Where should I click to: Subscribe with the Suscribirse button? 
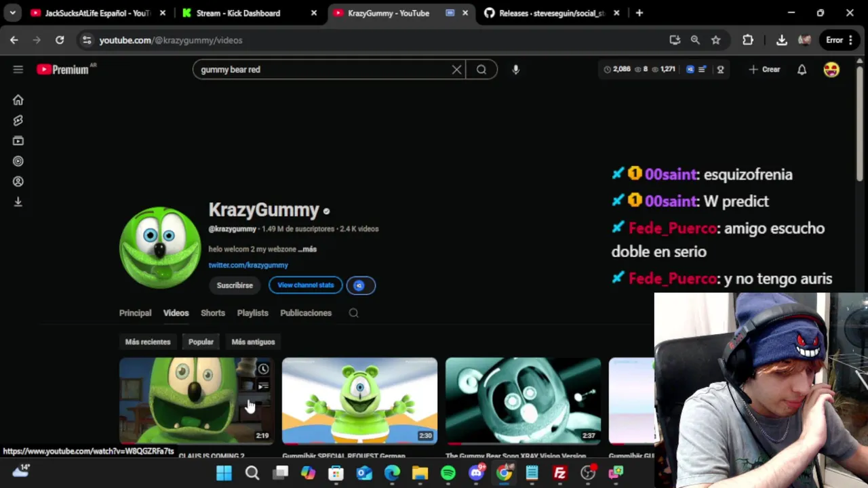point(235,285)
